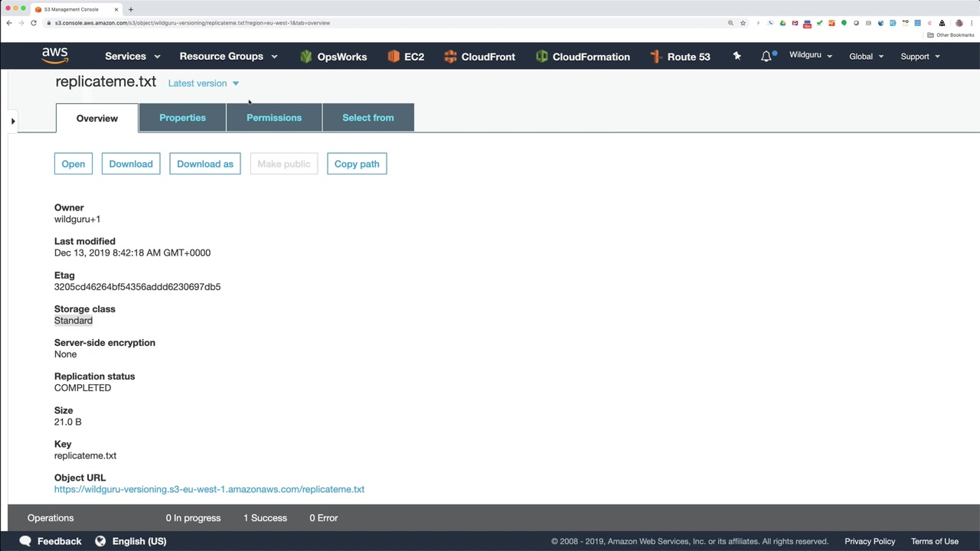Open the Route 53 shortcut icon
Screen dimensions: 980x551
655,57
